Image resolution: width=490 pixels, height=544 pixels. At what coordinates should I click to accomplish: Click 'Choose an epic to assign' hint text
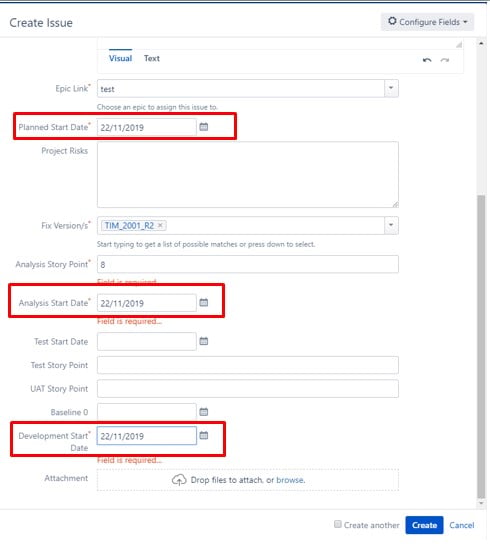157,107
